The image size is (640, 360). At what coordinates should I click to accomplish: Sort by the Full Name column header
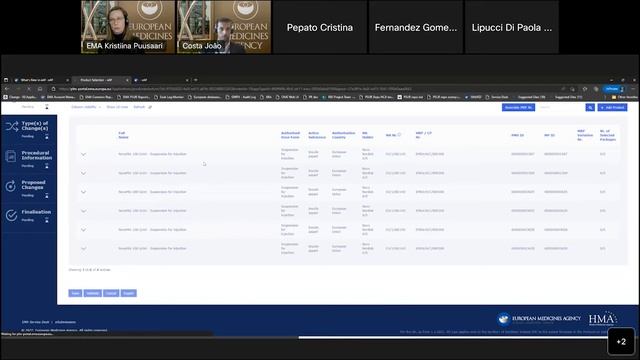click(123, 135)
